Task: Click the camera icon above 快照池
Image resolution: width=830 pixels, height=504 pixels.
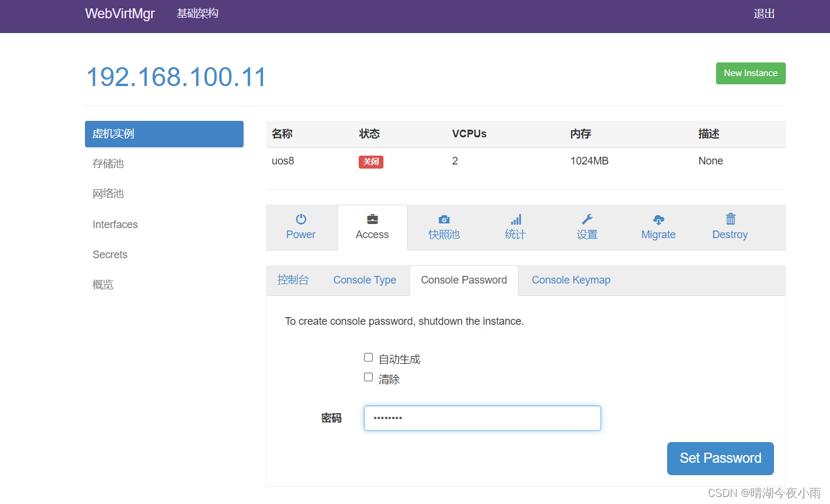Action: (x=444, y=219)
